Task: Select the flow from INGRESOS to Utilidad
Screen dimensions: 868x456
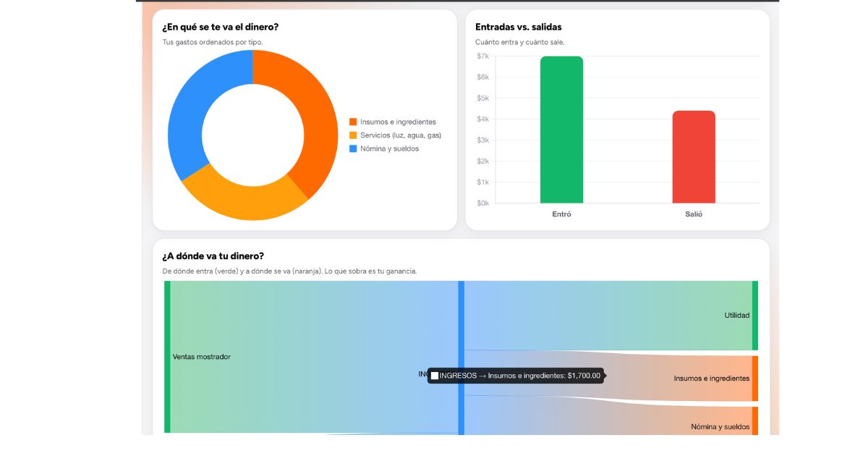Action: 608,316
